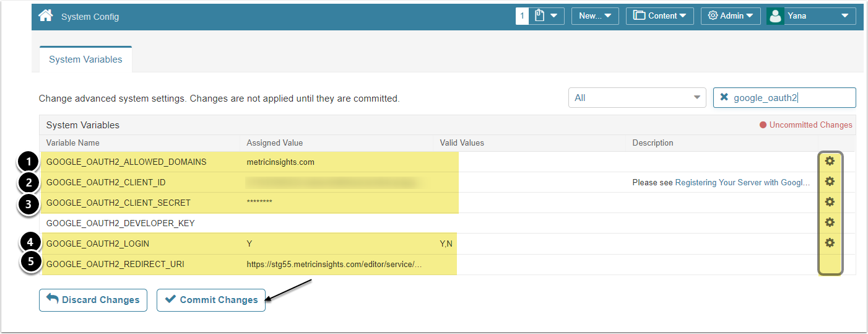Click the Home icon in header
The height and width of the screenshot is (334, 868).
45,16
